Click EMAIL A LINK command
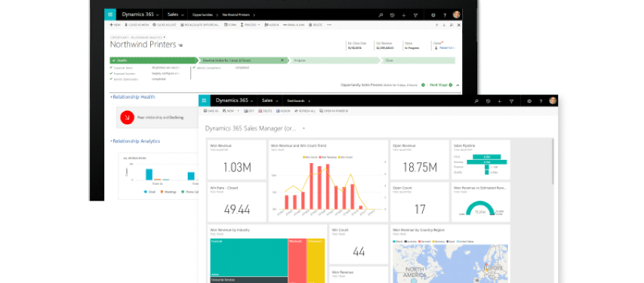 point(294,25)
